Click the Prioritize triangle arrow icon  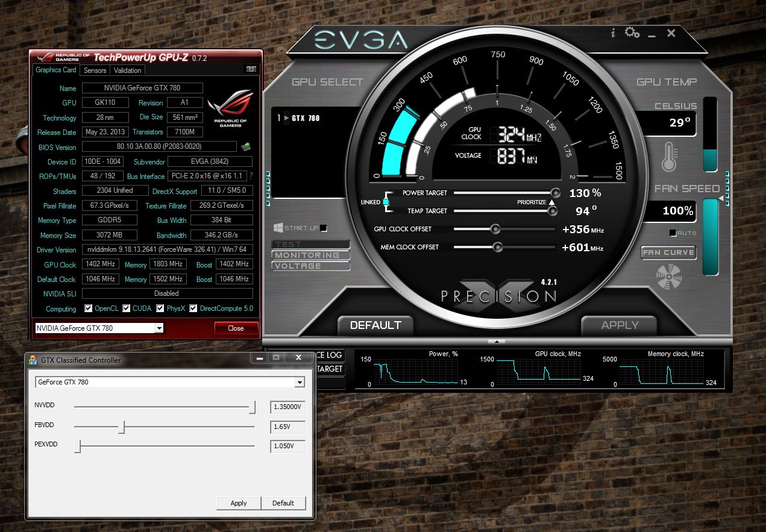551,202
